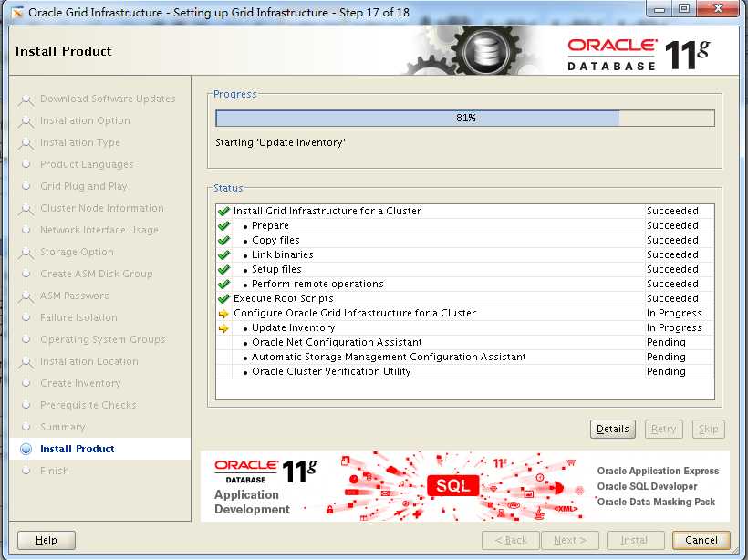Select the Network Interface Usage step
Screen dimensions: 748x560
click(x=99, y=230)
